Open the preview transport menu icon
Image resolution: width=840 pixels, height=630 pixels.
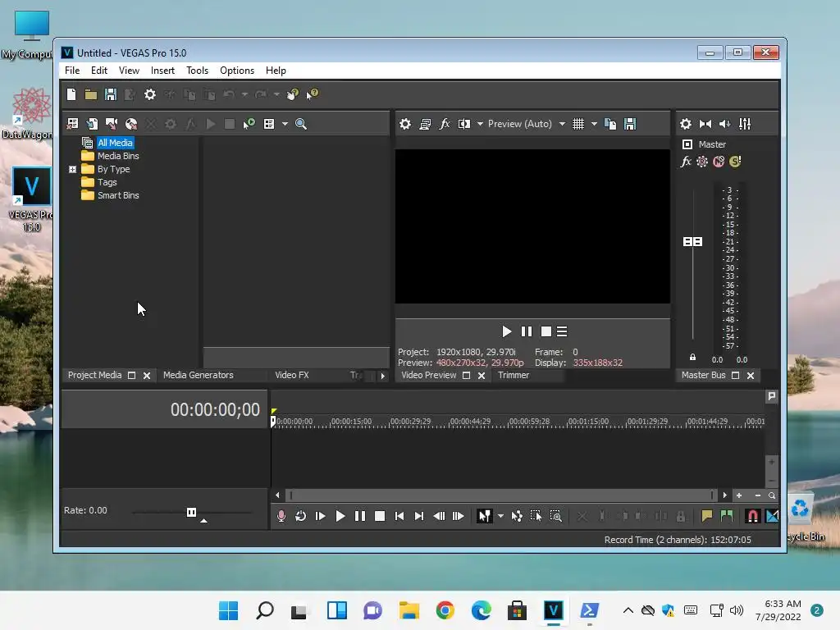pos(562,332)
